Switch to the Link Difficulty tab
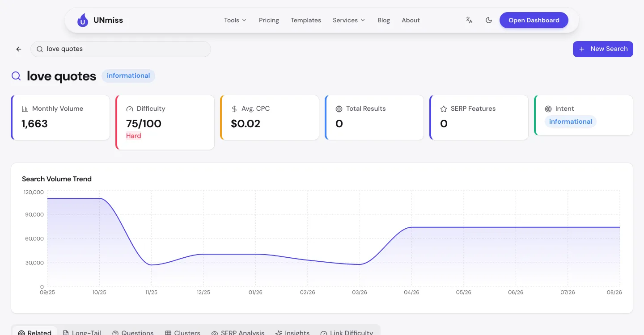644x335 pixels. [347, 332]
